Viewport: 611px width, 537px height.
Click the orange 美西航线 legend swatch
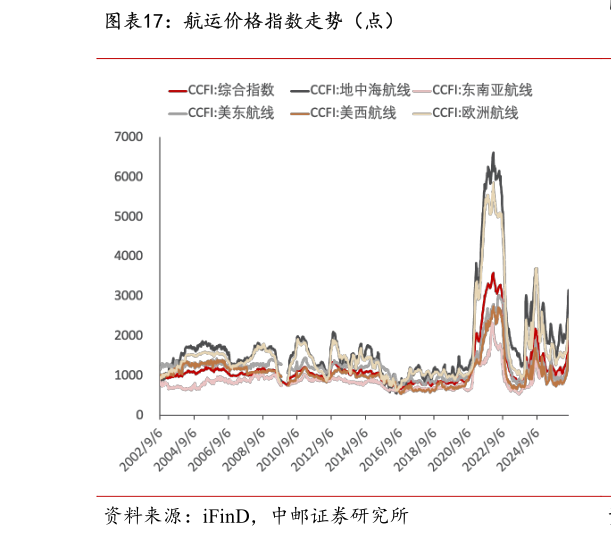point(300,114)
